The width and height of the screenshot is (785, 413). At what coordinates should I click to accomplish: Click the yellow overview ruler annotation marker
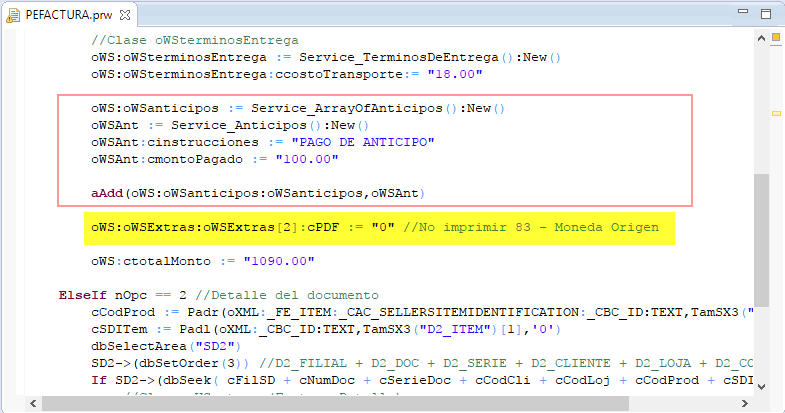(x=776, y=114)
